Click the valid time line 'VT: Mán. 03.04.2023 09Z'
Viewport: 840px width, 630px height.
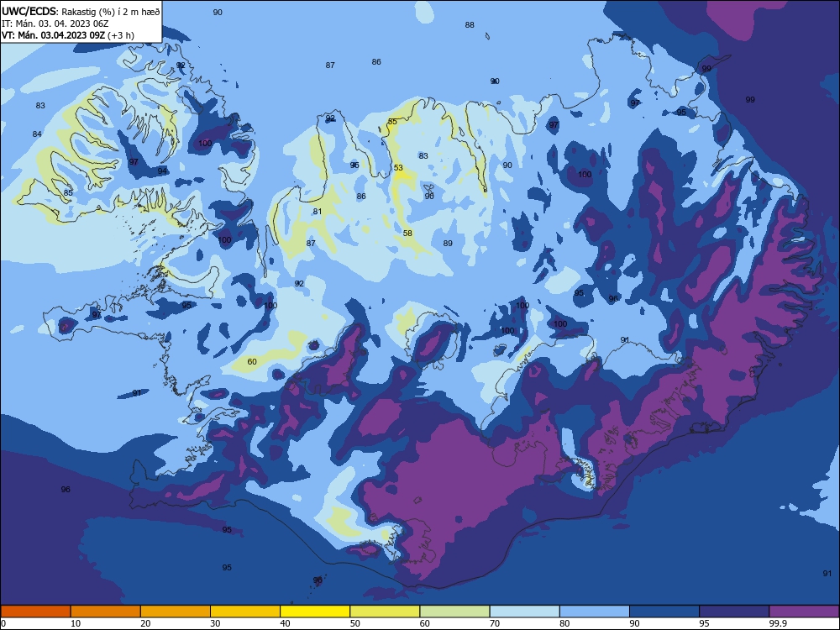[53, 35]
